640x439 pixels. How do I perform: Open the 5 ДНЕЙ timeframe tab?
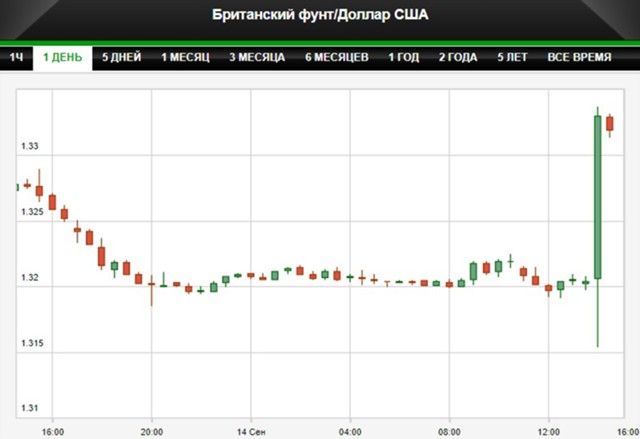[x=122, y=58]
